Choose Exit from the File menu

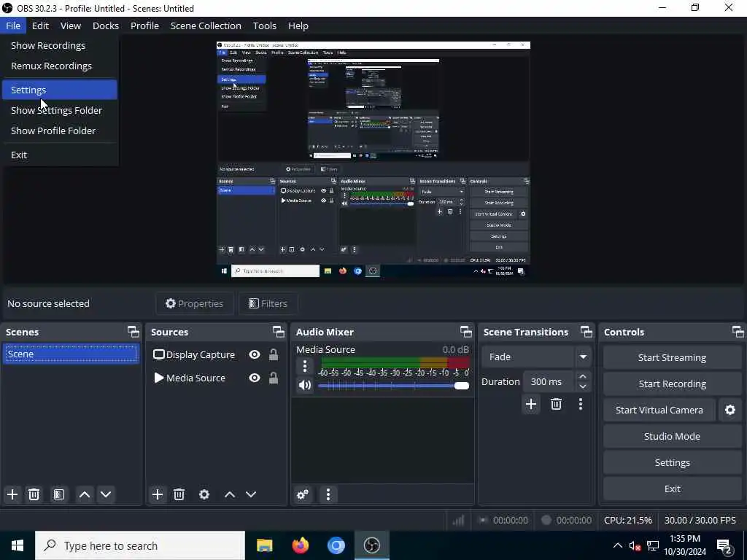click(60, 155)
